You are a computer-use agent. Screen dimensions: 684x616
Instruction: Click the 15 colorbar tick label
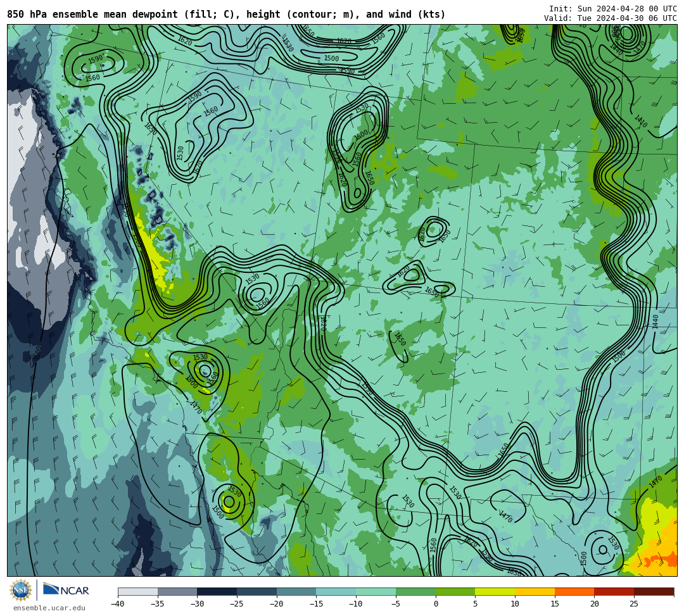coord(555,604)
